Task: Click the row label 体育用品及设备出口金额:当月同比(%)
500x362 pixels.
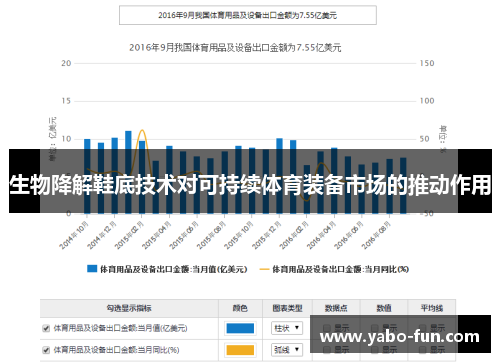Action: tap(116, 350)
